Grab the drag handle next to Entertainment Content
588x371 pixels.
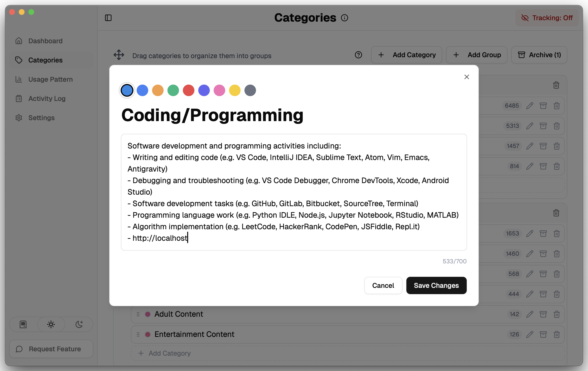tap(138, 334)
